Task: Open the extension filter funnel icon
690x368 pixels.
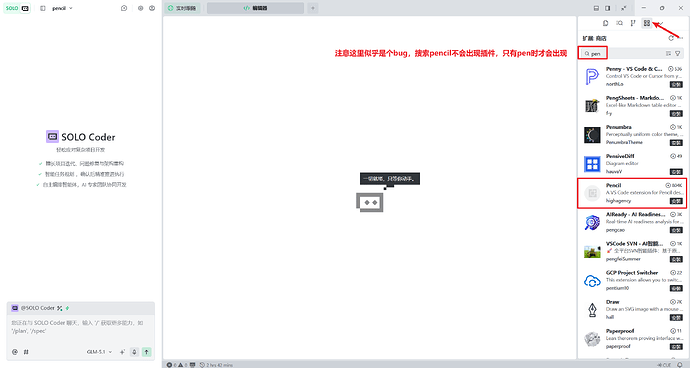Action: [678, 54]
